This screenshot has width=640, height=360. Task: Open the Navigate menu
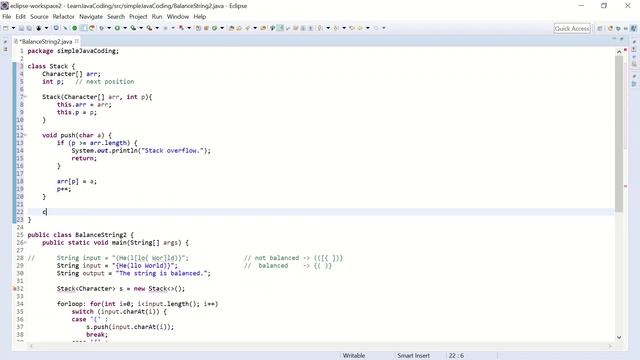[91, 17]
